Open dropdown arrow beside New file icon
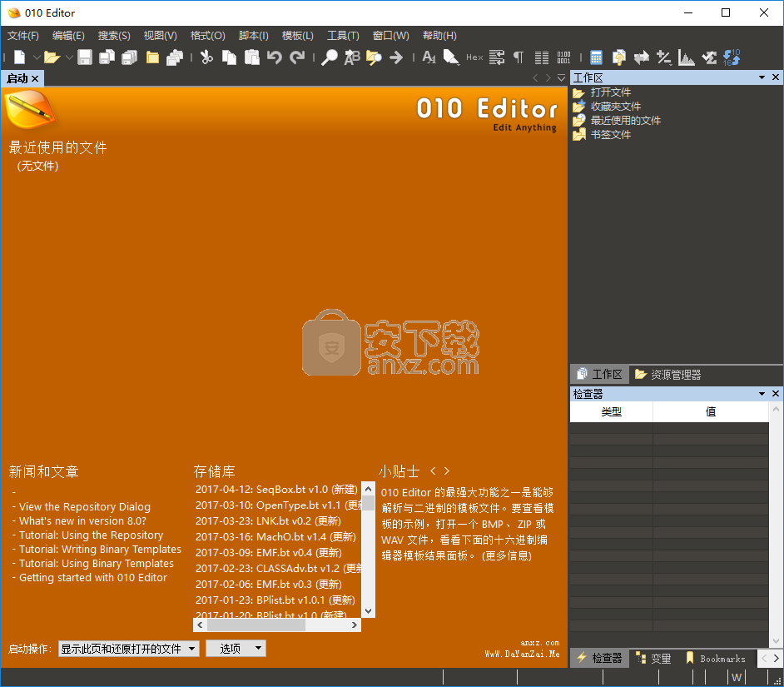Viewport: 784px width, 687px height. click(37, 57)
